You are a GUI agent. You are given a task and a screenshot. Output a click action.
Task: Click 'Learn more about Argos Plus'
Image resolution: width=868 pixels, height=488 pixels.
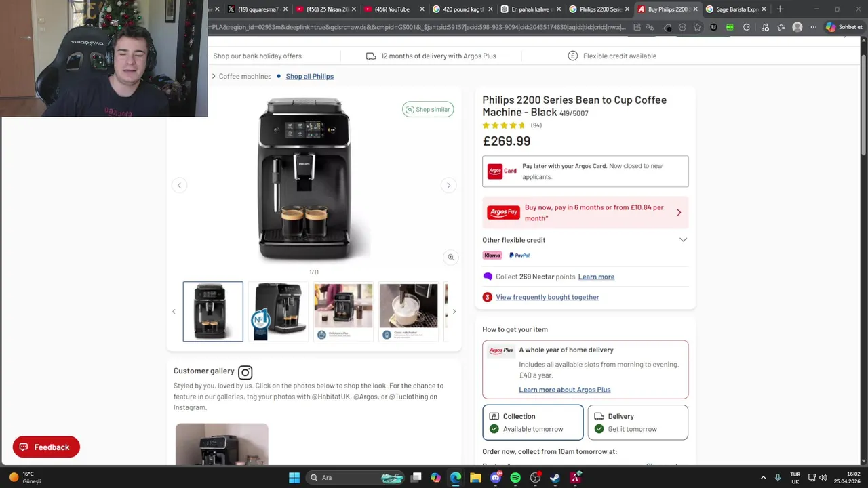(x=564, y=390)
